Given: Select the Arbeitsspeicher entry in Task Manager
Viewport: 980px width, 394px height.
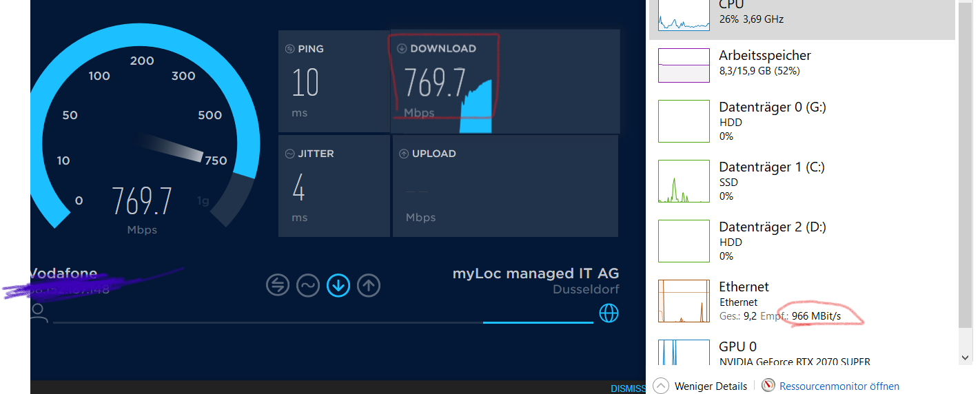Looking at the screenshot, I should point(802,65).
